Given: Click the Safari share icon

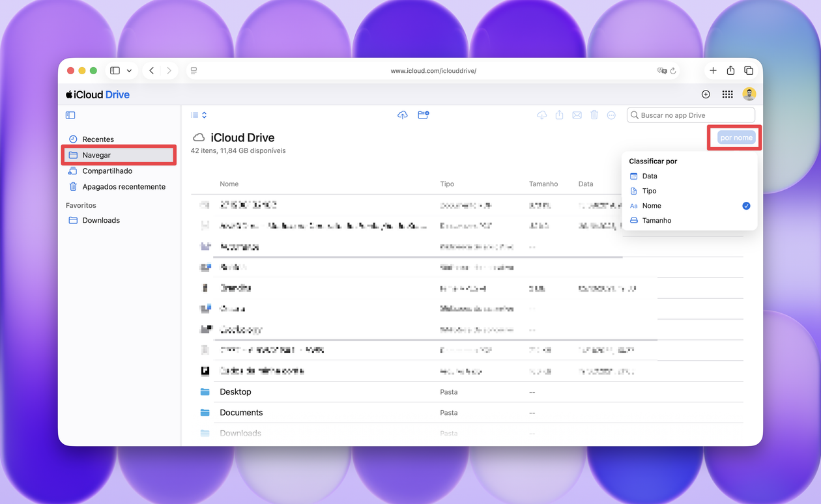Looking at the screenshot, I should [x=730, y=70].
